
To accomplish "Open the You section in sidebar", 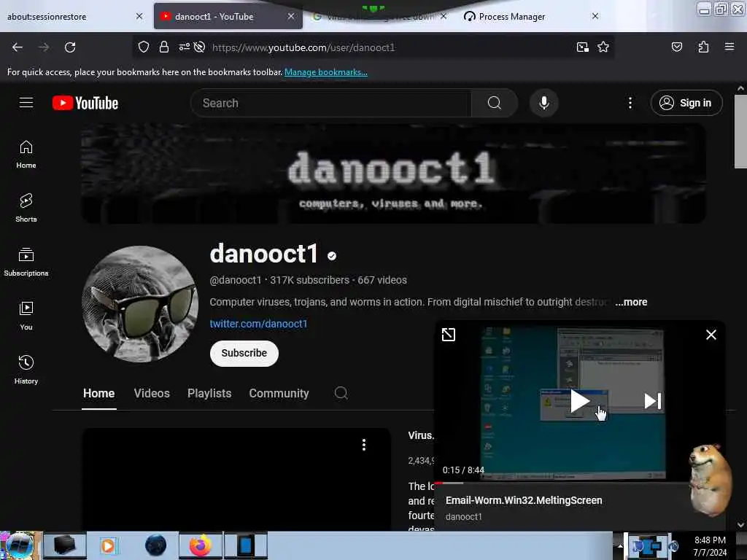I will [26, 316].
